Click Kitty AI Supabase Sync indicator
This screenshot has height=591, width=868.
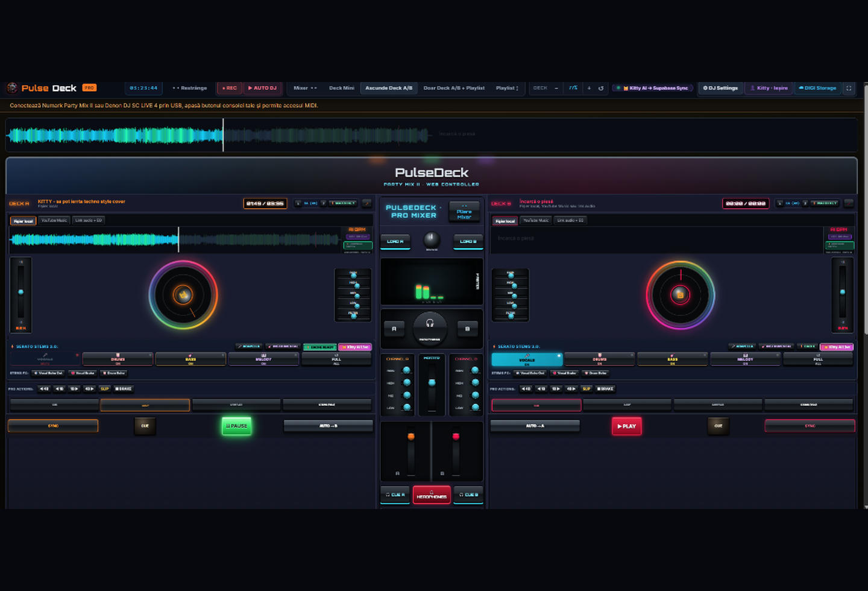[x=652, y=88]
